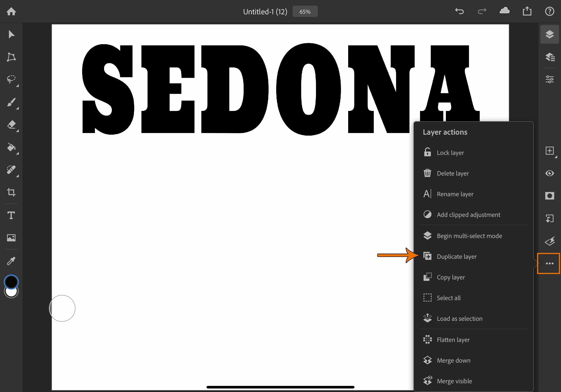Open the three-dot layer actions menu
This screenshot has height=392, width=561.
(549, 263)
